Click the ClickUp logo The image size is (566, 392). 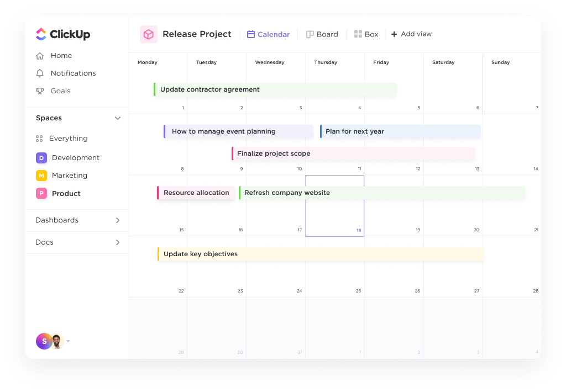tap(40, 34)
